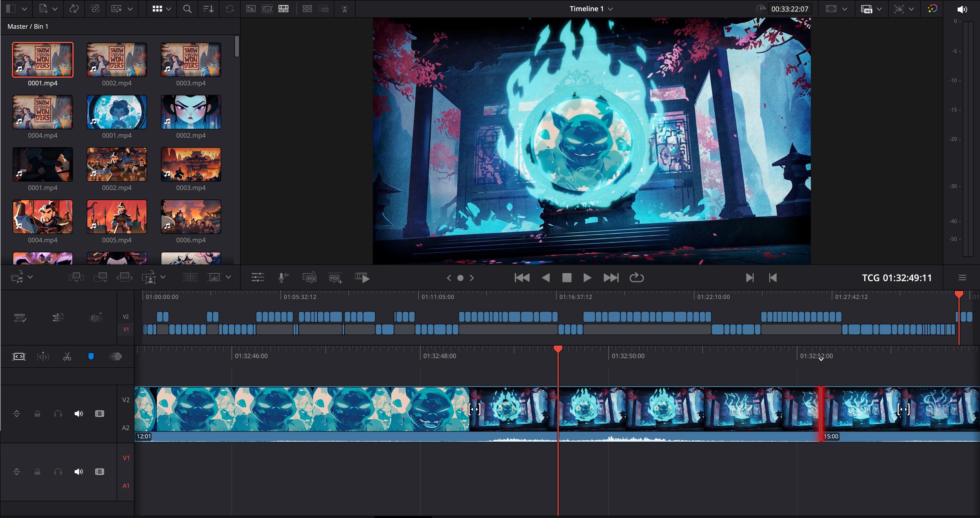Play the timeline forward

pyautogui.click(x=587, y=278)
